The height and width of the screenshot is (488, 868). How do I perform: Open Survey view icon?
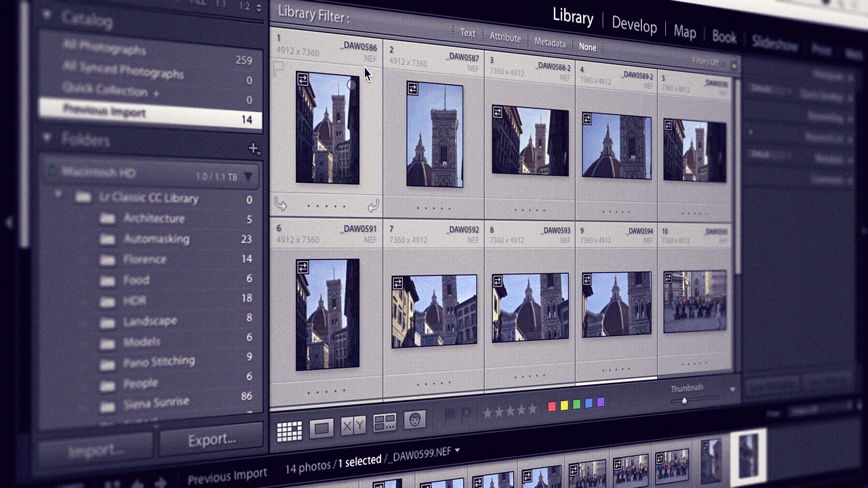coord(384,423)
